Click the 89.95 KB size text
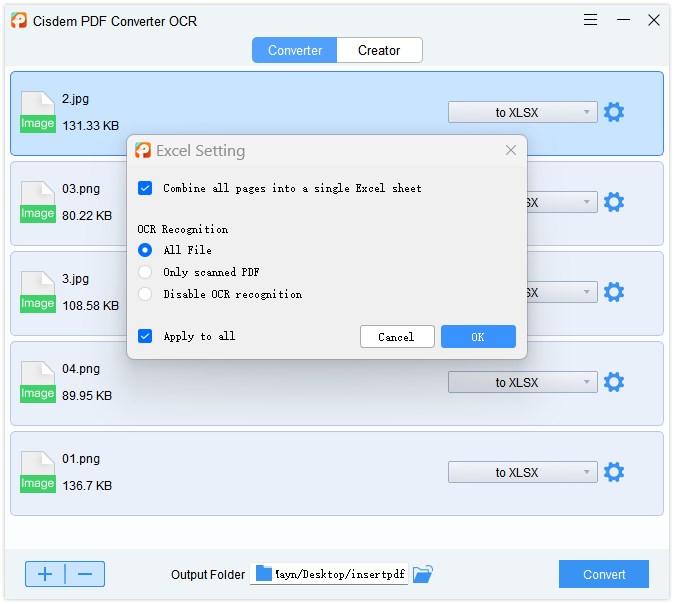The image size is (674, 604). 87,396
